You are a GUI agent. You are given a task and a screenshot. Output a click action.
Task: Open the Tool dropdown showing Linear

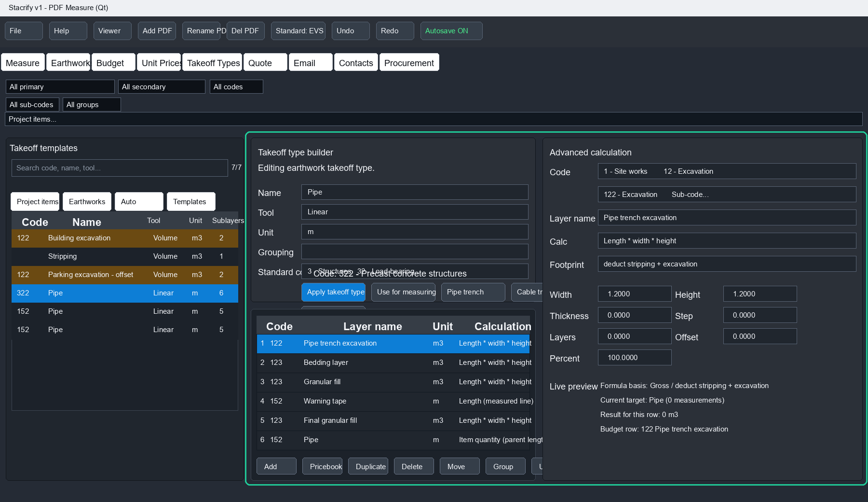click(x=415, y=212)
